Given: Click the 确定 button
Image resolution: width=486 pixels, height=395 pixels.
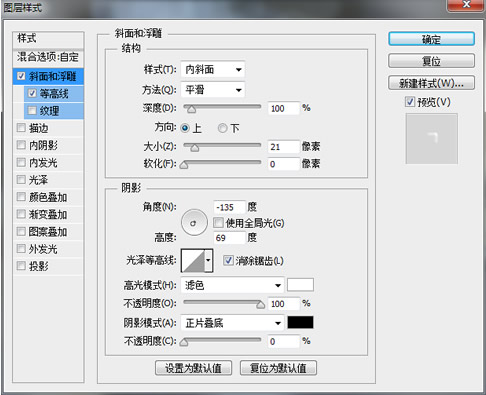Looking at the screenshot, I should [431, 39].
